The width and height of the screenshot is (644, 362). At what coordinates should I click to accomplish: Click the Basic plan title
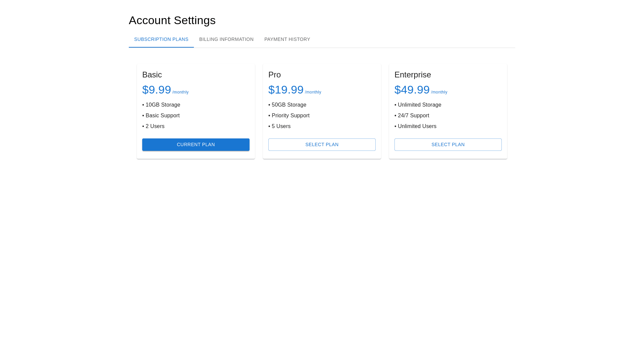tap(152, 75)
